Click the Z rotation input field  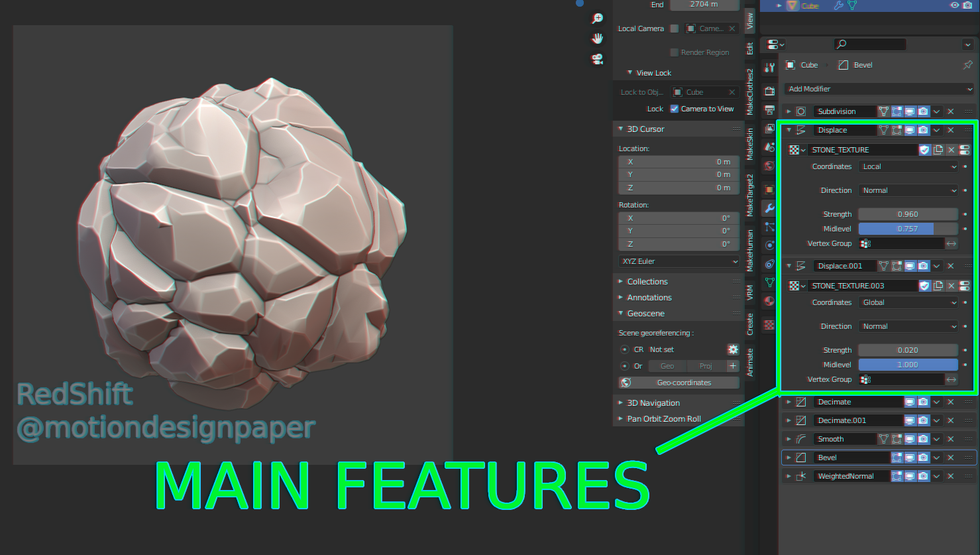(678, 243)
